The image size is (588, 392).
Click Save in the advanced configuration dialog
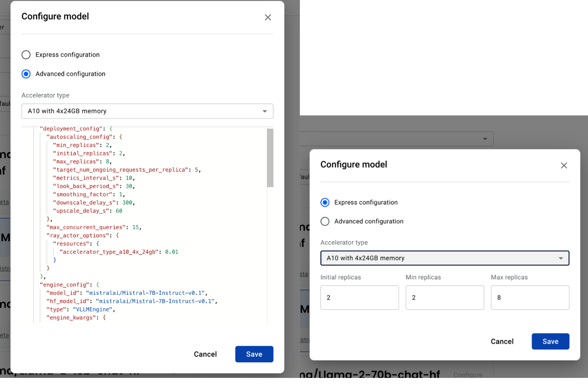pyautogui.click(x=254, y=354)
